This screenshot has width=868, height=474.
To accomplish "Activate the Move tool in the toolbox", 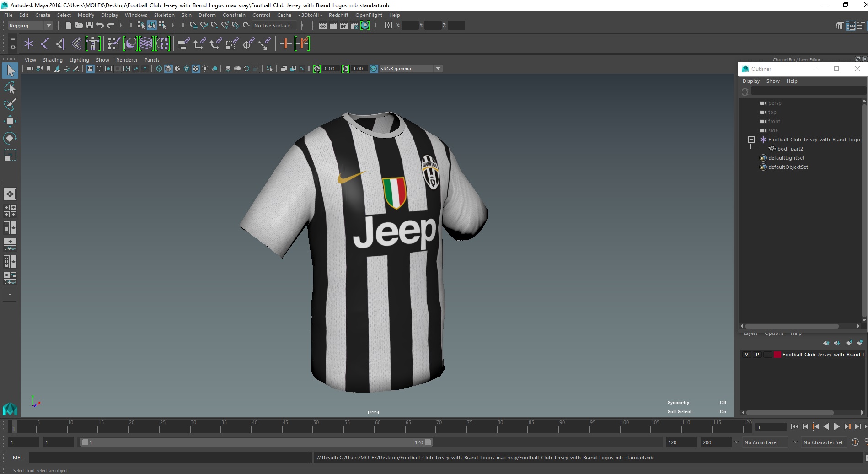I will pyautogui.click(x=10, y=121).
